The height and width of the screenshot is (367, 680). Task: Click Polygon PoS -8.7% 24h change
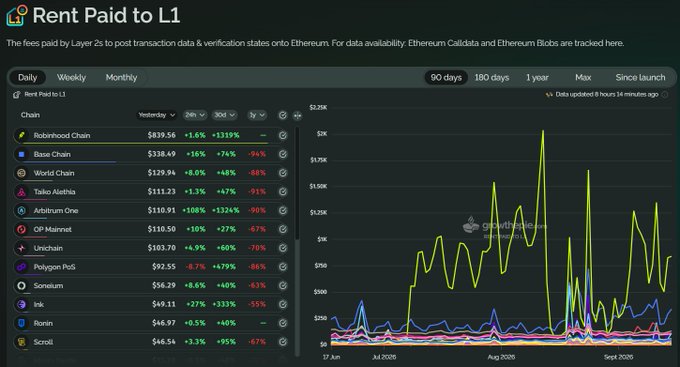coord(196,267)
